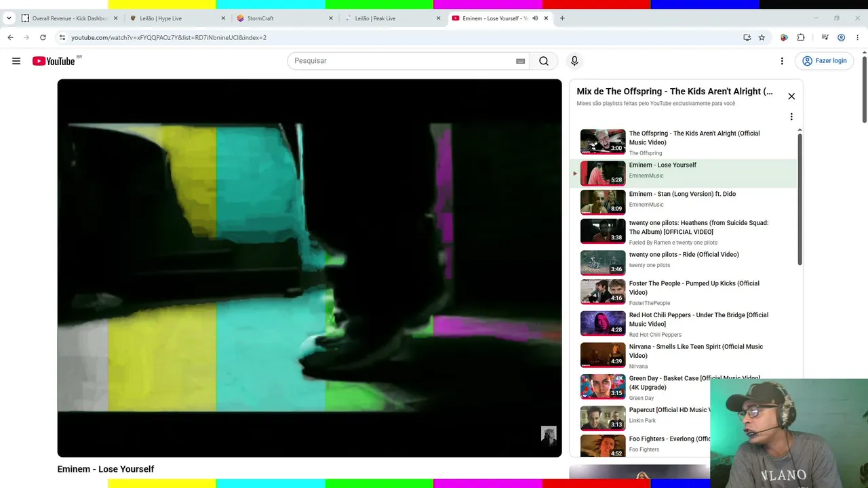Open Eminem Lose Yourself playlist thumbnail

(x=603, y=173)
